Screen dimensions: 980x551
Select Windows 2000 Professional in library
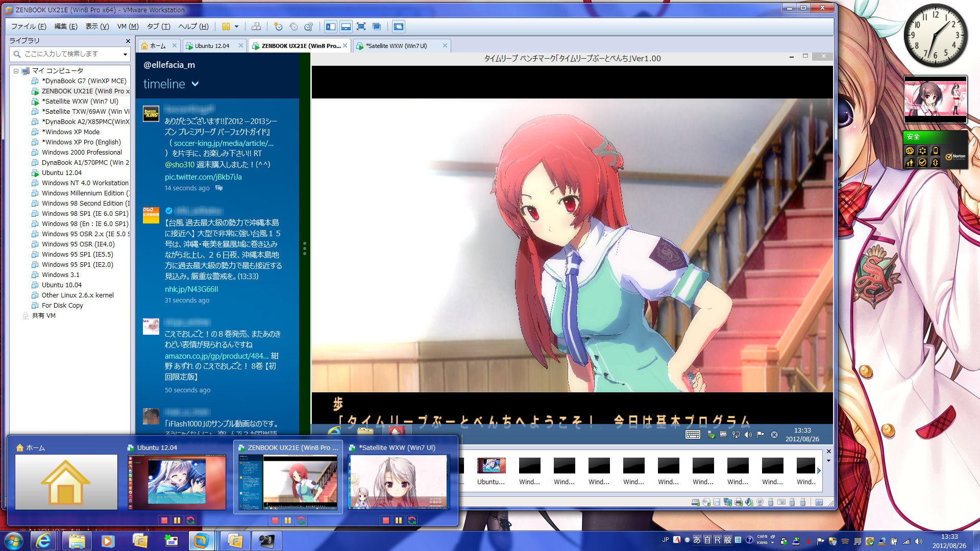click(82, 152)
